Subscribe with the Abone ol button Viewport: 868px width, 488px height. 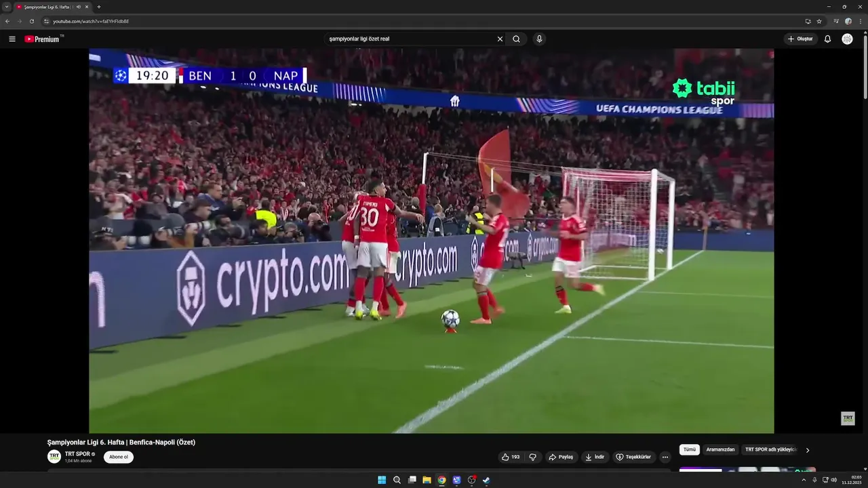pyautogui.click(x=119, y=457)
